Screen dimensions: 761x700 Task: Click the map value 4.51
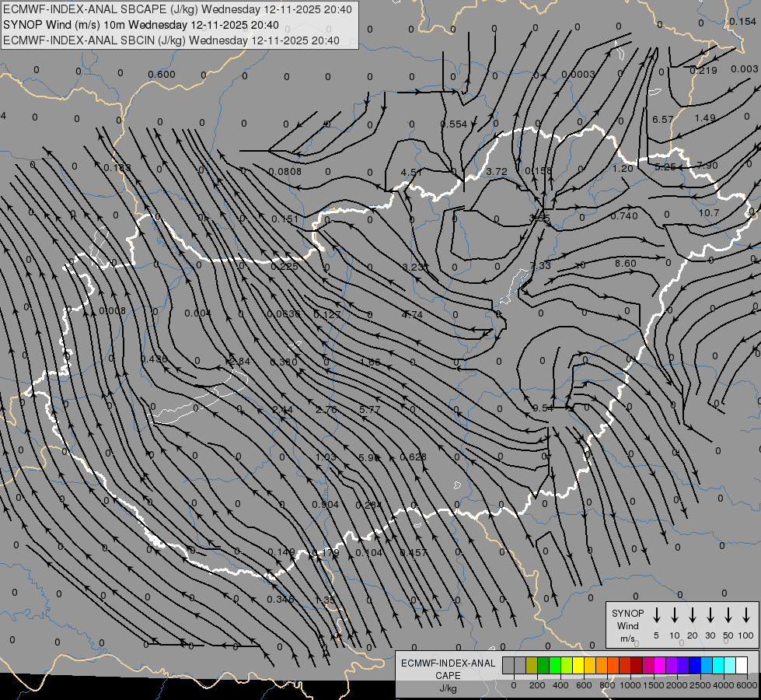click(411, 173)
